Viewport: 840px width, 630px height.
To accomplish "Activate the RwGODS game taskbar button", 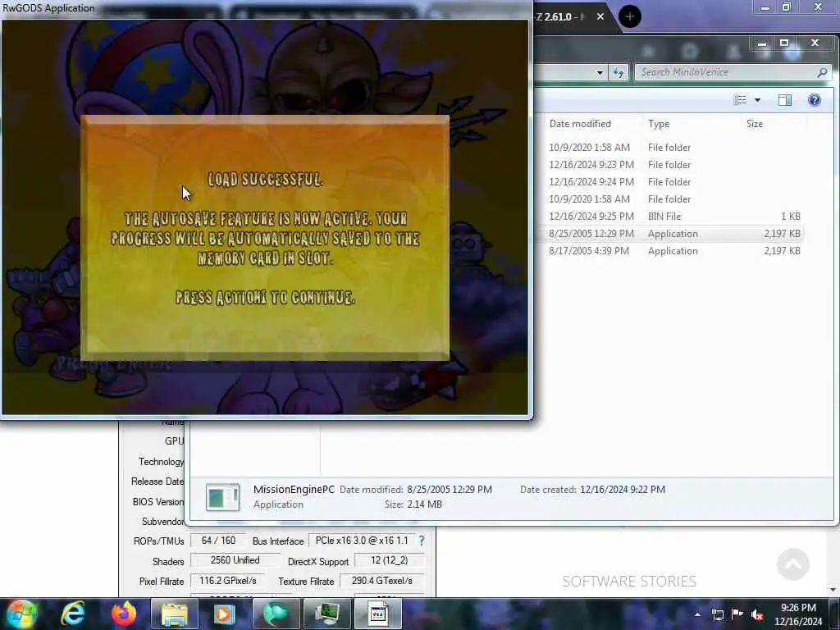I will [377, 614].
